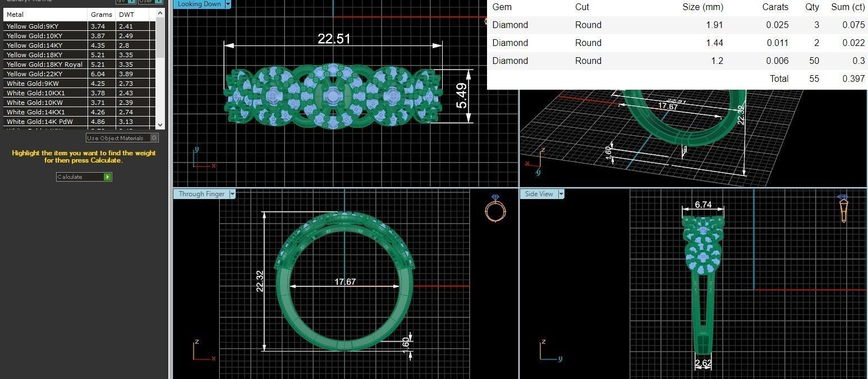Select the Through Finger viewport label
Image resolution: width=868 pixels, height=379 pixels.
201,194
